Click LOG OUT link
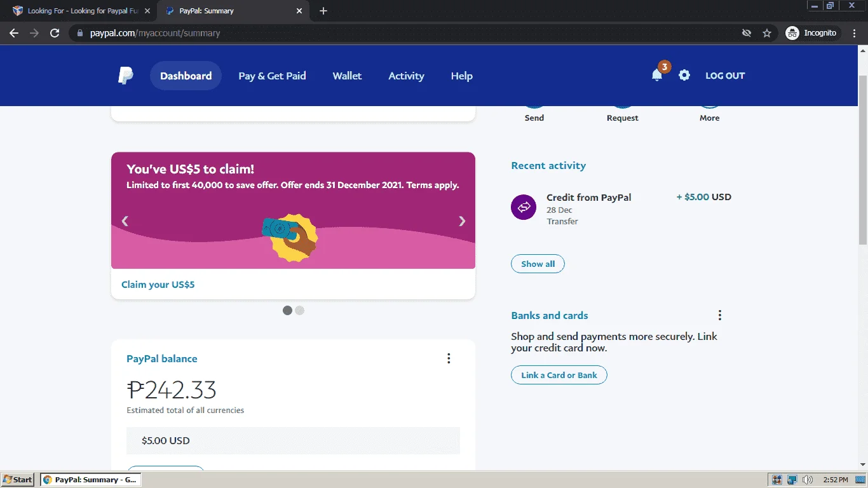The width and height of the screenshot is (868, 488). (725, 76)
